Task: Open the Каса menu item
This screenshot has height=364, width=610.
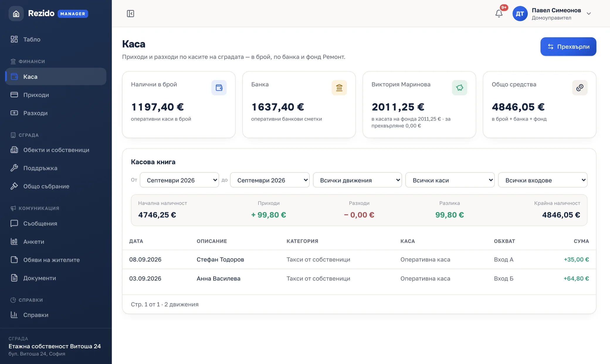Action: tap(56, 76)
